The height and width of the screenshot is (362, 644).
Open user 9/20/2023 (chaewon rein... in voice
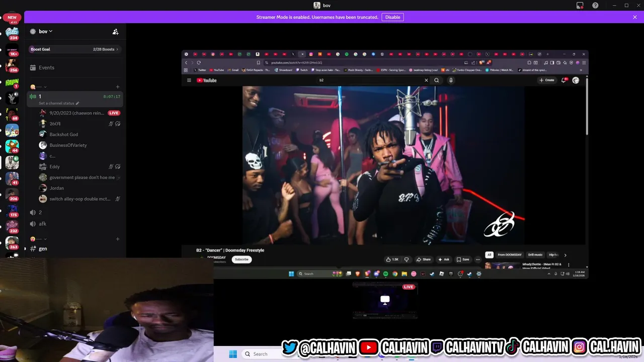(x=76, y=113)
